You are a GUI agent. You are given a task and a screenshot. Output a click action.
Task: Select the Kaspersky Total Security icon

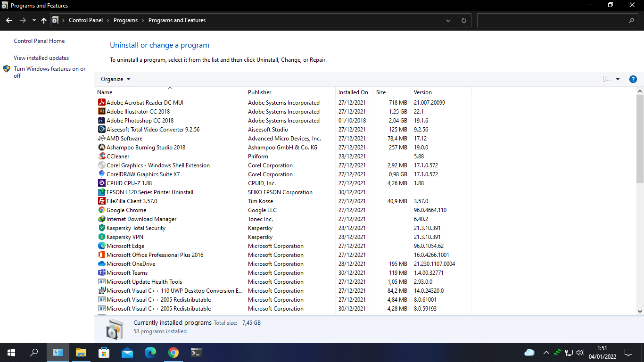pyautogui.click(x=101, y=228)
